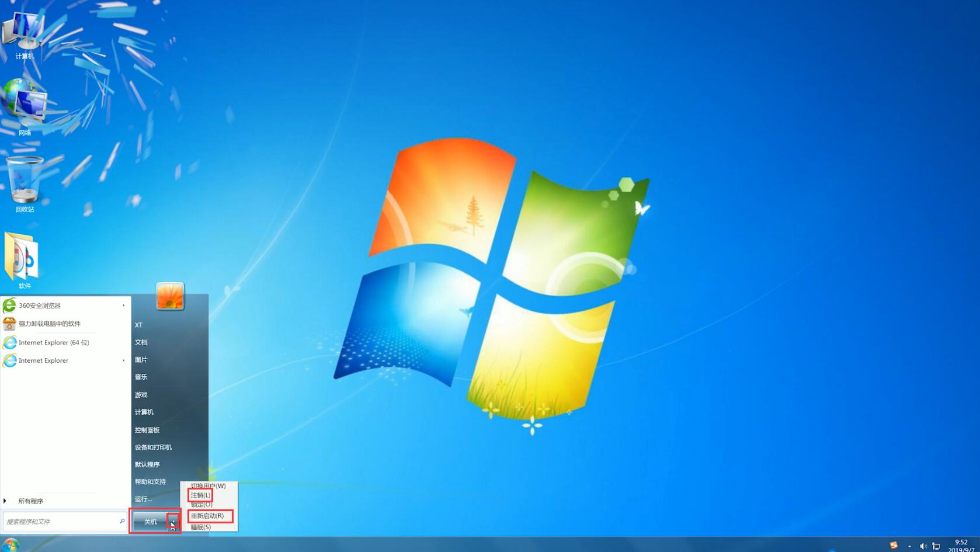
Task: Open 计算机 link in Start menu
Action: tap(144, 412)
